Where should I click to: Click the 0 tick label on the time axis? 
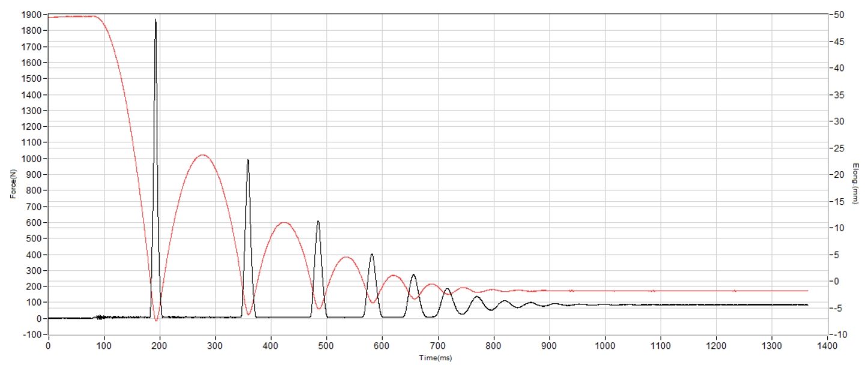pyautogui.click(x=48, y=346)
